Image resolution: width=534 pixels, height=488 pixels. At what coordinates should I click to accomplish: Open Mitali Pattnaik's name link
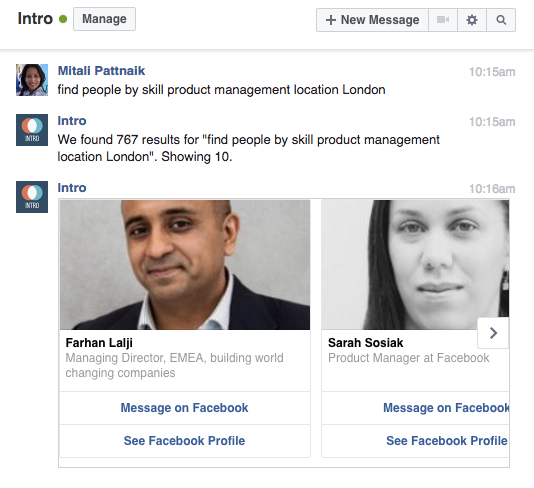tap(101, 71)
